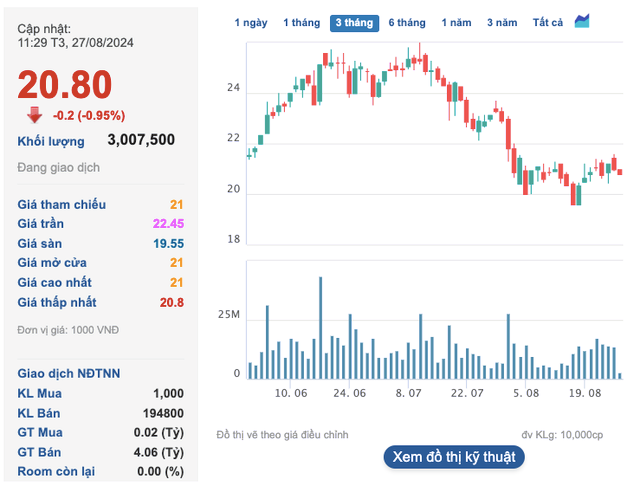
Task: Click the Khối lượng value 3,007,500
Action: click(141, 140)
